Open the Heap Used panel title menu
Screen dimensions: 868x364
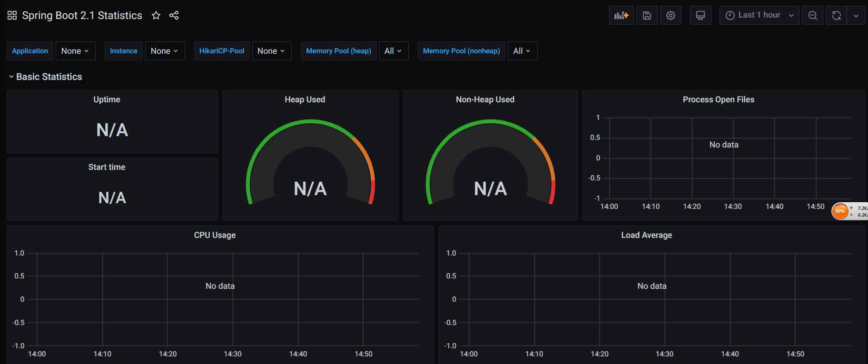[x=305, y=99]
